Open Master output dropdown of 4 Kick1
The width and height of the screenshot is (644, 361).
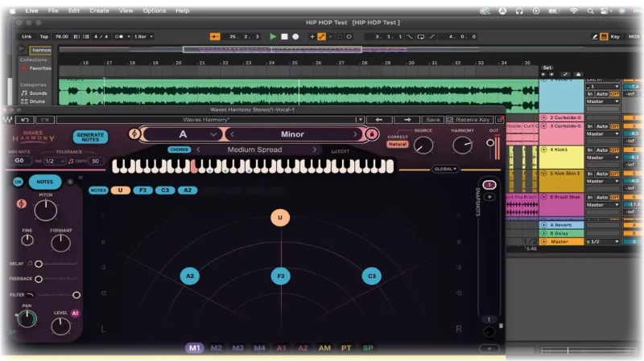click(602, 158)
